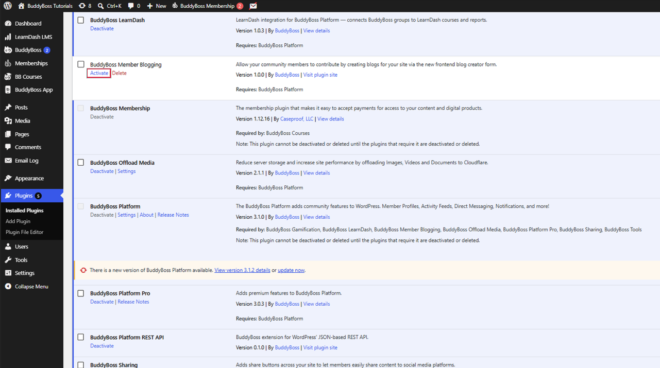This screenshot has height=368, width=660.
Task: Click the update warning icon in notice
Action: pos(83,270)
